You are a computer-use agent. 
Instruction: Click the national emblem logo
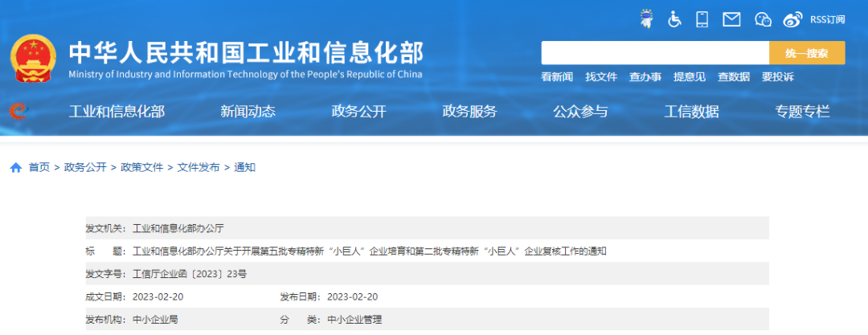pos(33,59)
